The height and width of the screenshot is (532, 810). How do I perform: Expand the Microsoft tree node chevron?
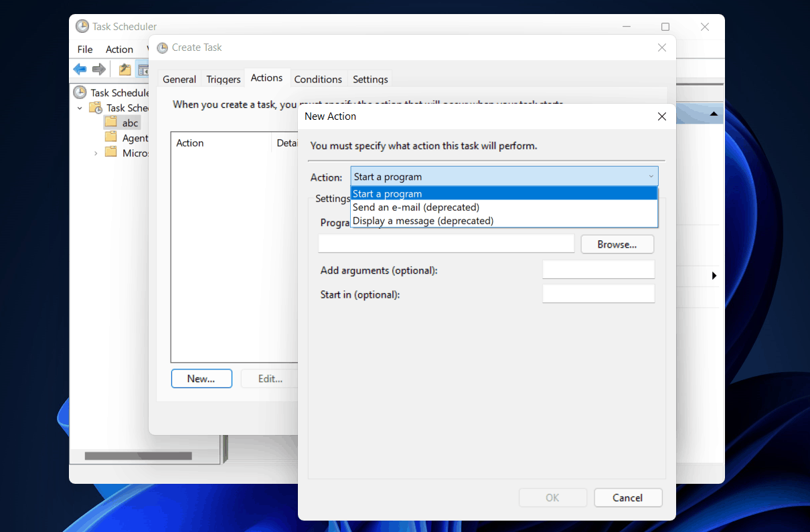tap(96, 153)
